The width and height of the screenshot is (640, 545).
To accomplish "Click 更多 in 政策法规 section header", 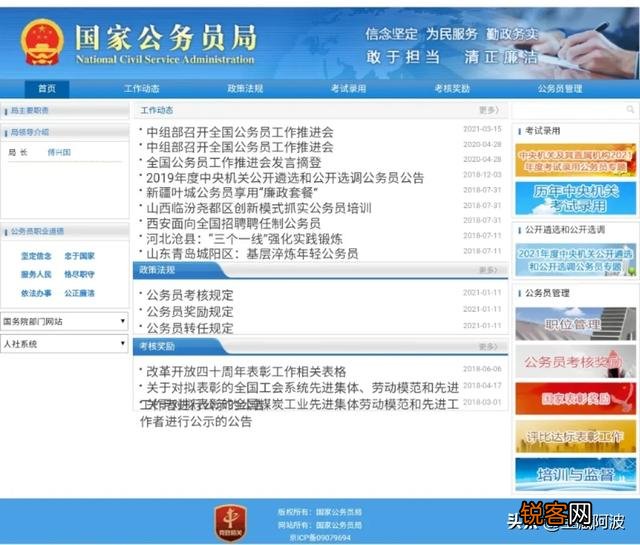I will click(x=488, y=270).
